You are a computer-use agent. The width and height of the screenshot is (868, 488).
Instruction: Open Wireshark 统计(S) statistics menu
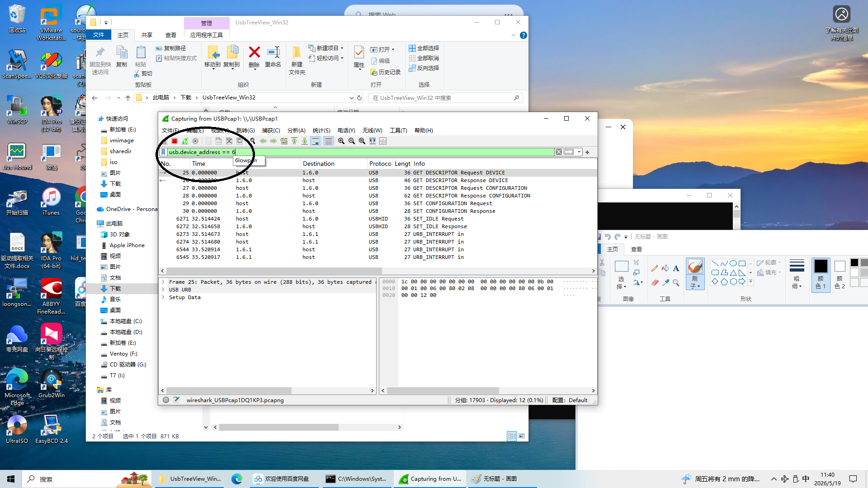321,131
